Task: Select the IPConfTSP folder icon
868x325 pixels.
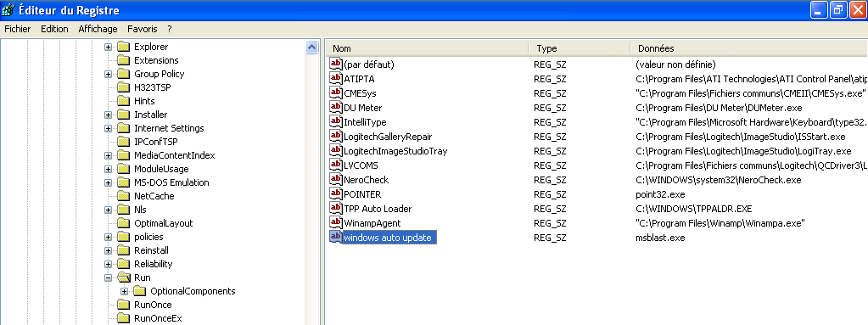Action: [123, 142]
